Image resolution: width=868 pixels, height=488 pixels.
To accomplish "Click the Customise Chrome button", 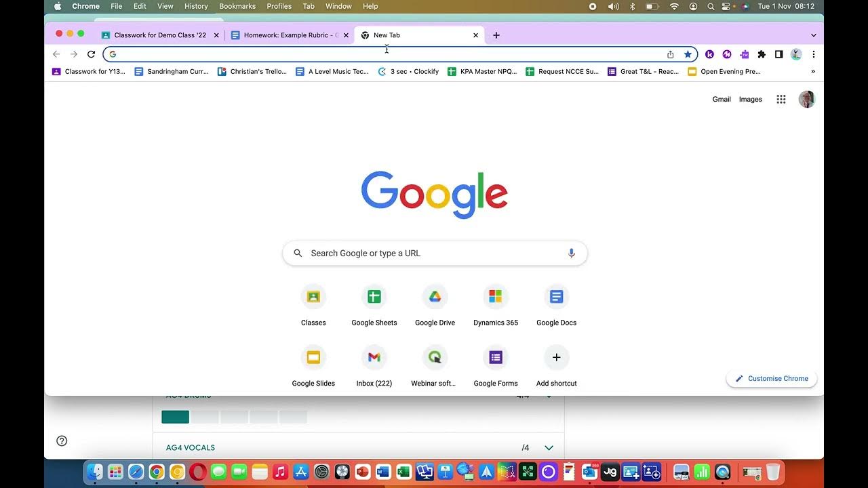I will 772,378.
